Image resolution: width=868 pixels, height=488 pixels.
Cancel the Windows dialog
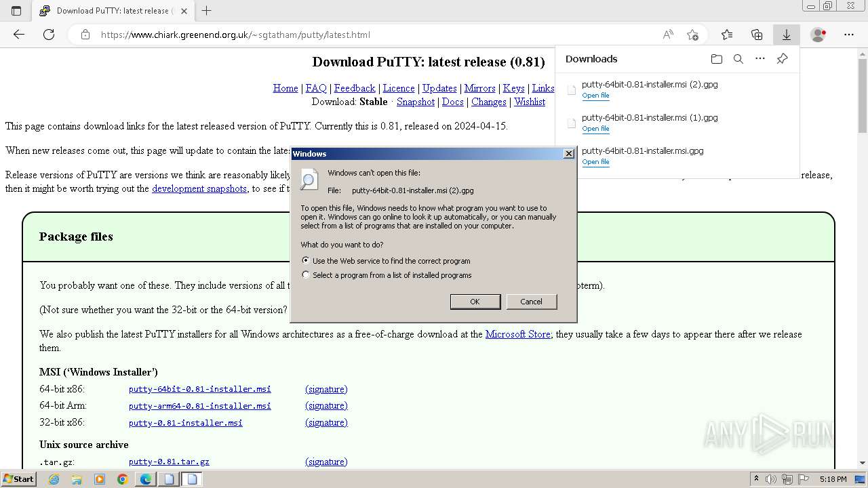click(x=531, y=302)
